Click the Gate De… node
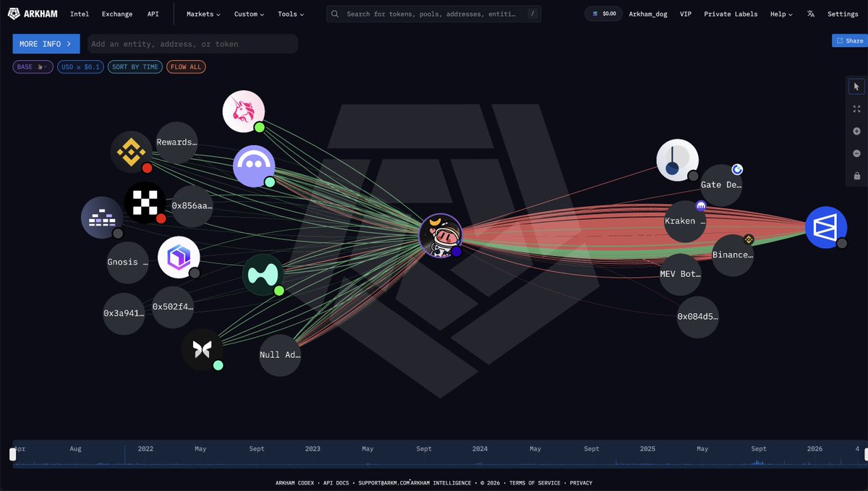The width and height of the screenshot is (868, 491). pyautogui.click(x=721, y=184)
